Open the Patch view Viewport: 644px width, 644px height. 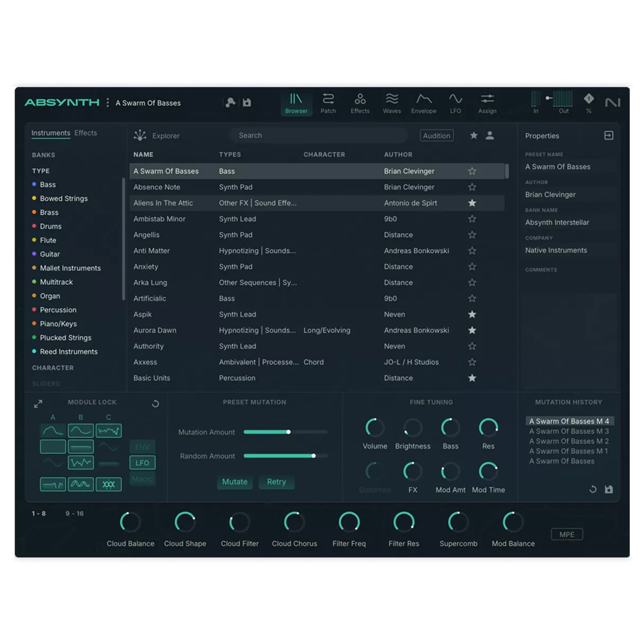pyautogui.click(x=328, y=103)
